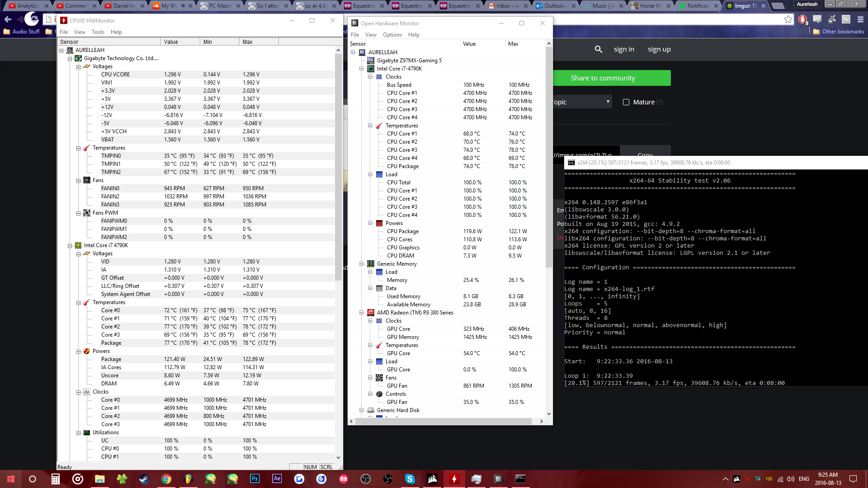Select the CPU VCORE row in HWMonitor

coord(196,75)
